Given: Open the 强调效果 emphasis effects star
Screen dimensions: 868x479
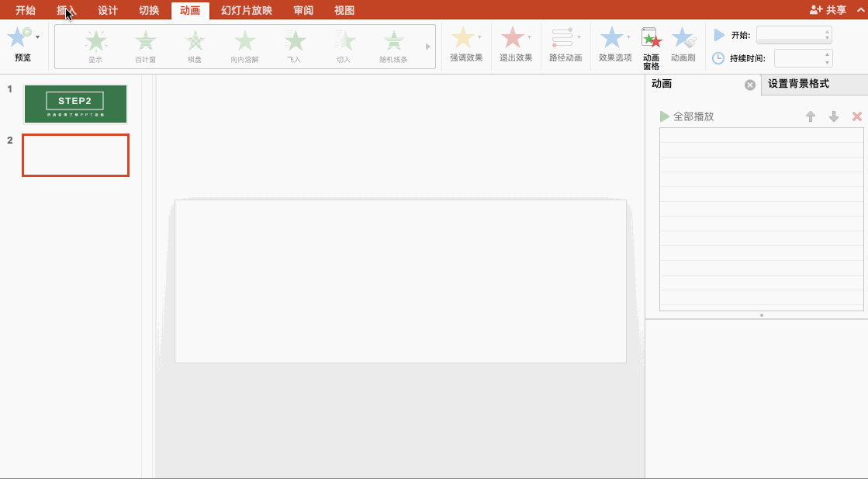Looking at the screenshot, I should point(463,38).
